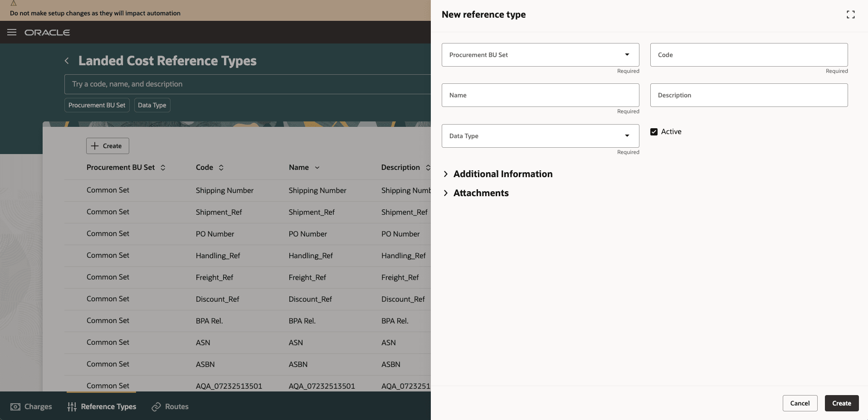Viewport: 868px width, 420px height.
Task: Focus the Description input field
Action: [x=749, y=95]
